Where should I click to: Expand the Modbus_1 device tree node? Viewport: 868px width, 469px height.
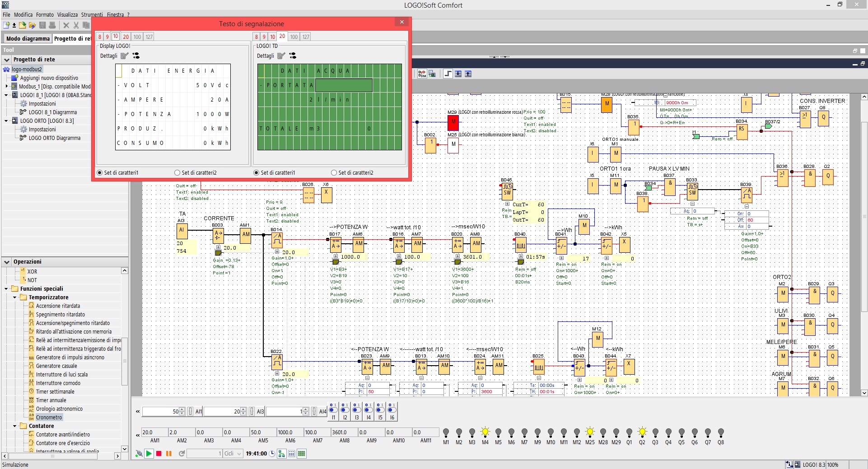point(7,86)
